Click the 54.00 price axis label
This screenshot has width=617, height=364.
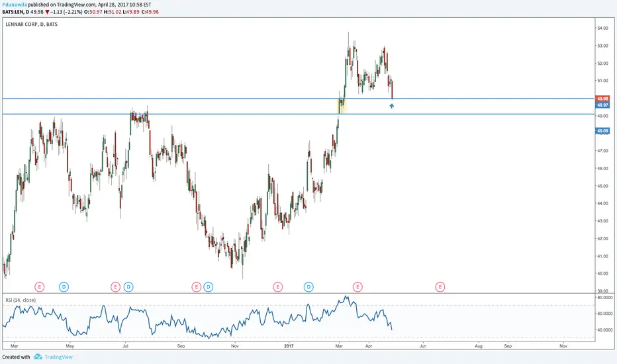coord(602,28)
